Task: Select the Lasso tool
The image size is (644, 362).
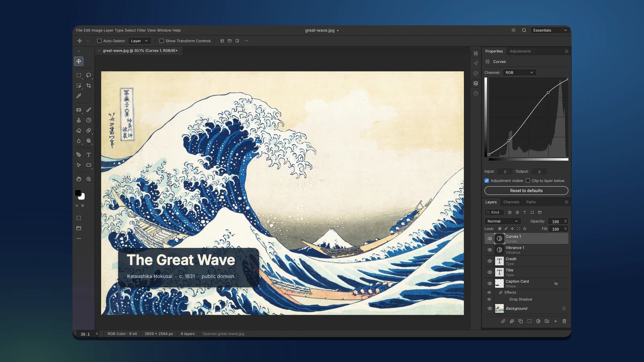Action: [x=89, y=75]
